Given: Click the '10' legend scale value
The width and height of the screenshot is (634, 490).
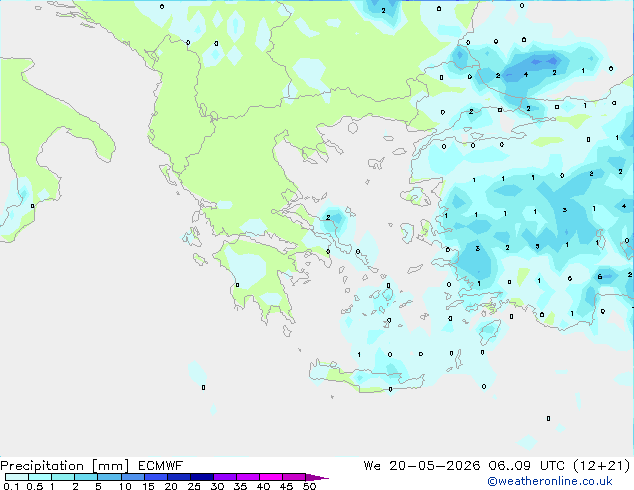Looking at the screenshot, I should click(x=125, y=486).
